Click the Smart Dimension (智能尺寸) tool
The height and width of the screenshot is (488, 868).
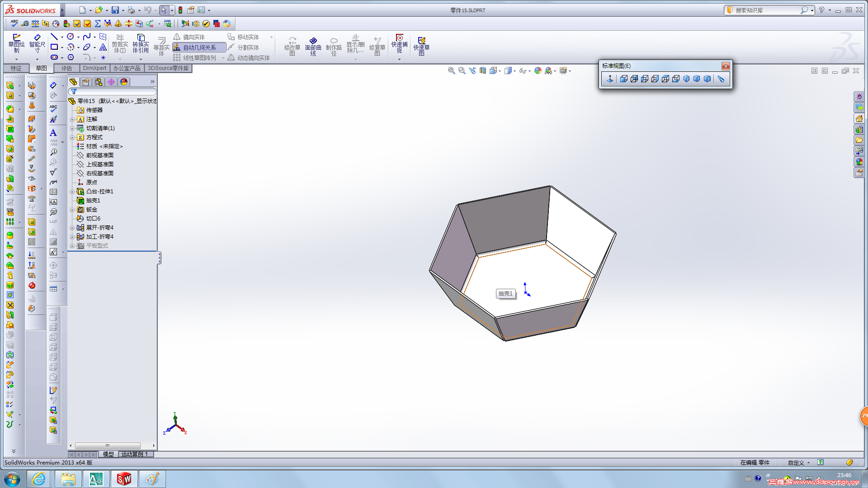37,43
